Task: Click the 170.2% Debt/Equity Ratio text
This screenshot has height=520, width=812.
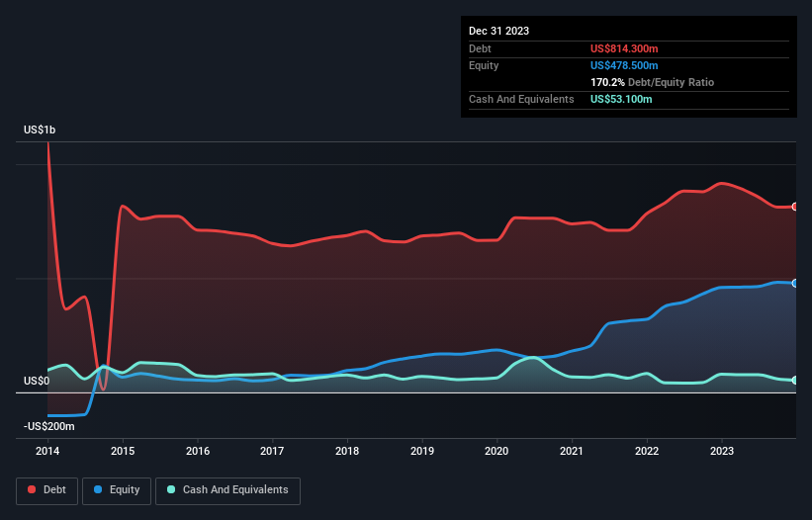Action: pyautogui.click(x=652, y=82)
